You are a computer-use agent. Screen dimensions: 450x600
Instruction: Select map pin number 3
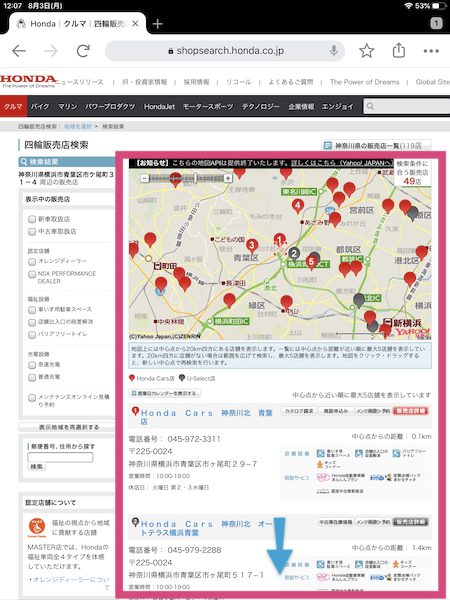tap(251, 245)
